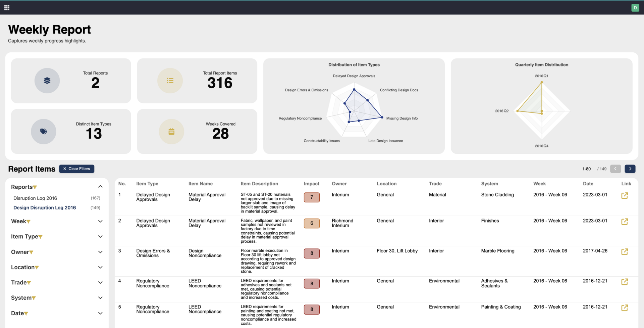Click the Week column header
Screen dimensions: 644x328
(x=539, y=184)
